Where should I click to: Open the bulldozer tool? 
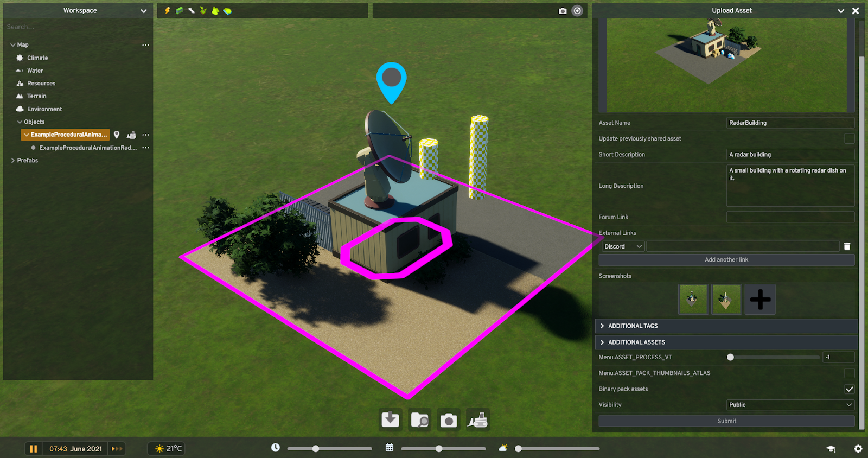coord(477,420)
